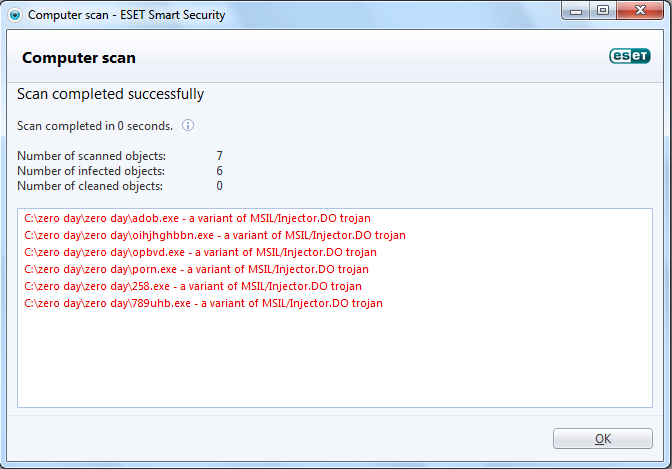Close the Computer scan window
Screen dimensions: 672x469
640,13
